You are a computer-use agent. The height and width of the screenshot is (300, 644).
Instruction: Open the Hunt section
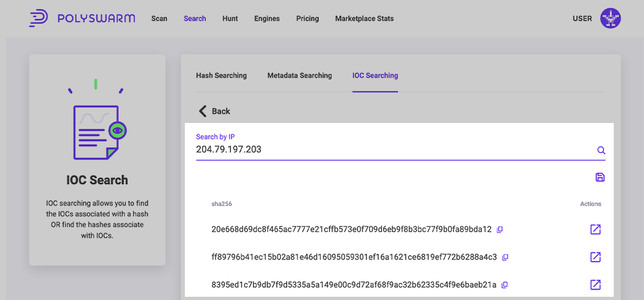tap(230, 19)
